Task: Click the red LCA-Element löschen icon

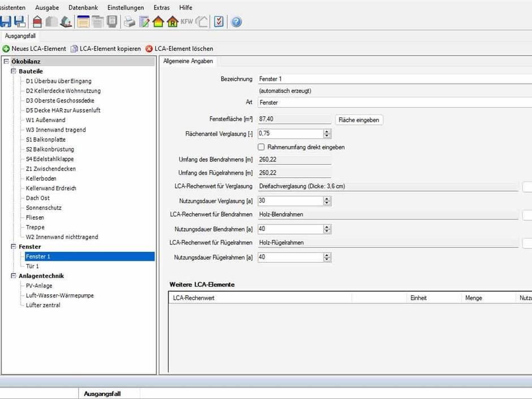Action: point(149,49)
